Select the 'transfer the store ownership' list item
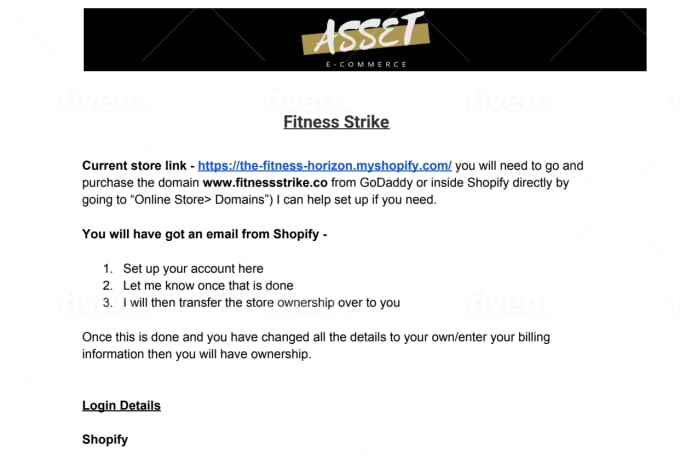Screen dimensions: 680x459 (x=262, y=302)
